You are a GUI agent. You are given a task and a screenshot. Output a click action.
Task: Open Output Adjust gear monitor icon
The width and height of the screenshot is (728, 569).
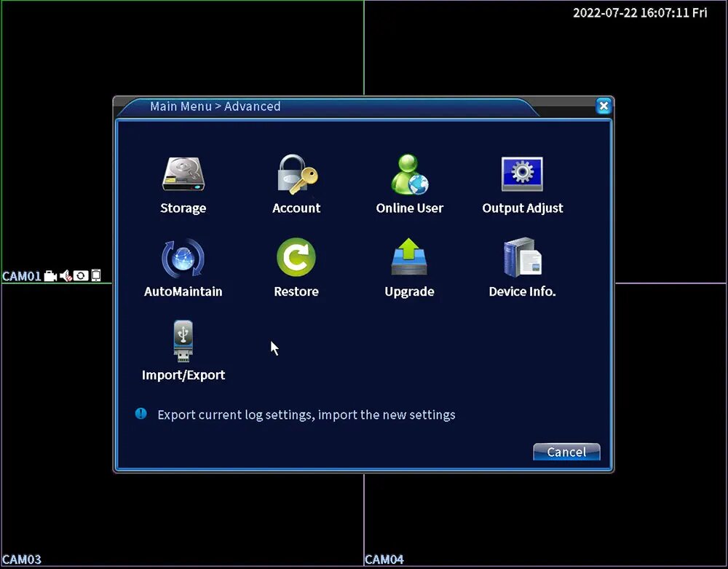point(522,174)
